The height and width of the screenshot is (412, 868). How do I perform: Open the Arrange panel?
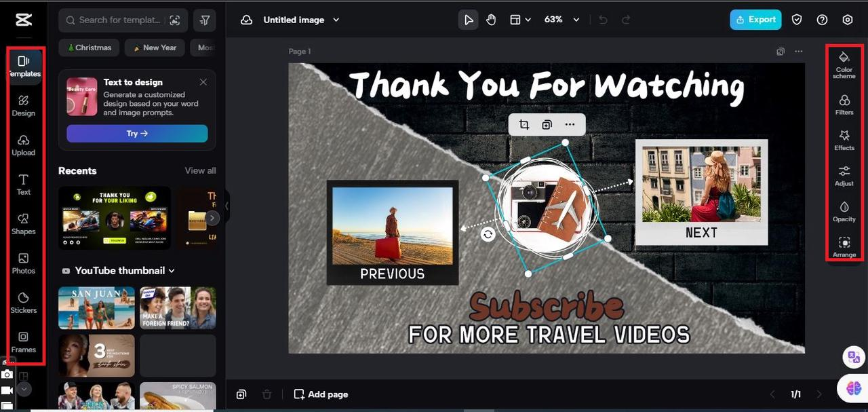click(844, 247)
